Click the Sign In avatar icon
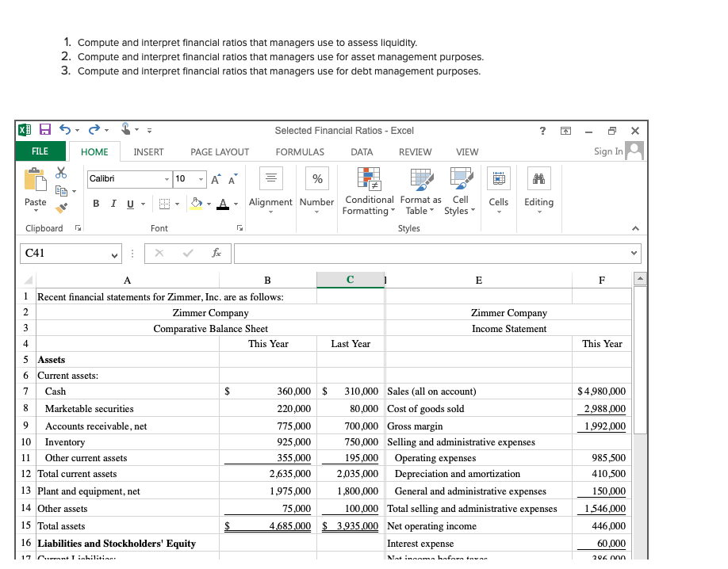 tap(634, 151)
